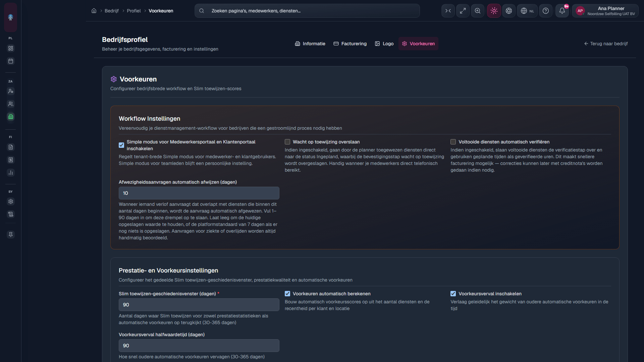Click the Profiel breadcrumb link
The height and width of the screenshot is (362, 644).
(134, 11)
